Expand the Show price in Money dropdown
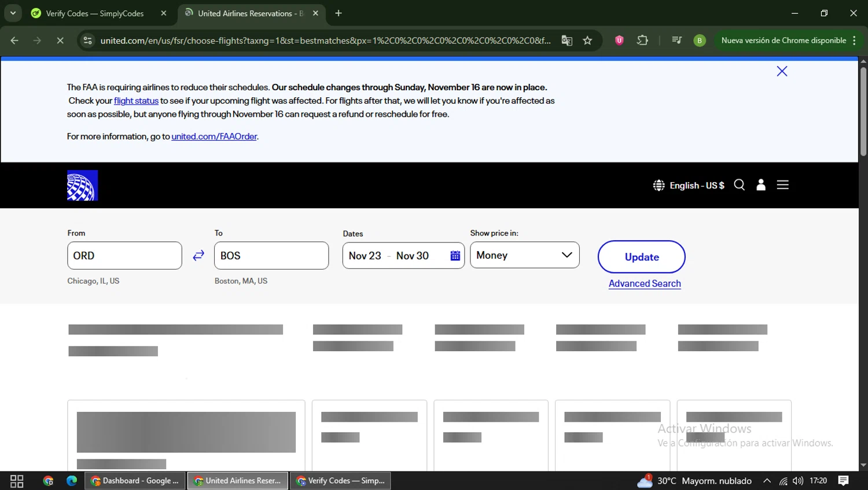 point(525,255)
